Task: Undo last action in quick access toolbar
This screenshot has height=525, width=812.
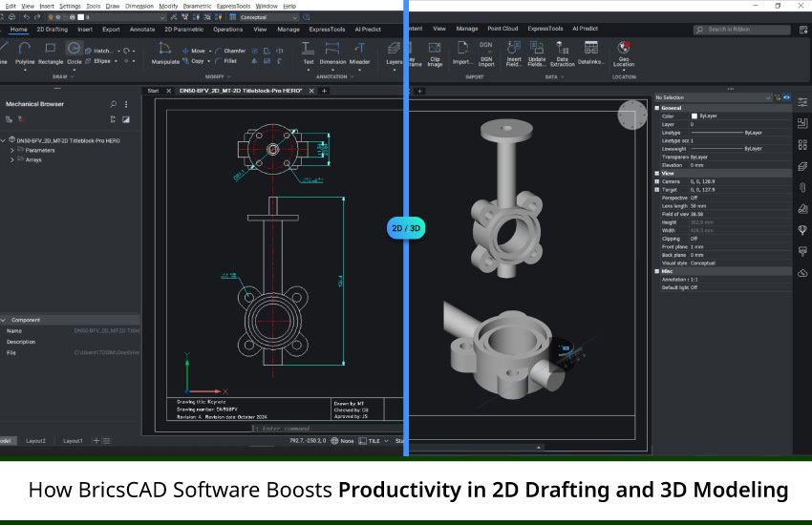Action: coord(27,17)
